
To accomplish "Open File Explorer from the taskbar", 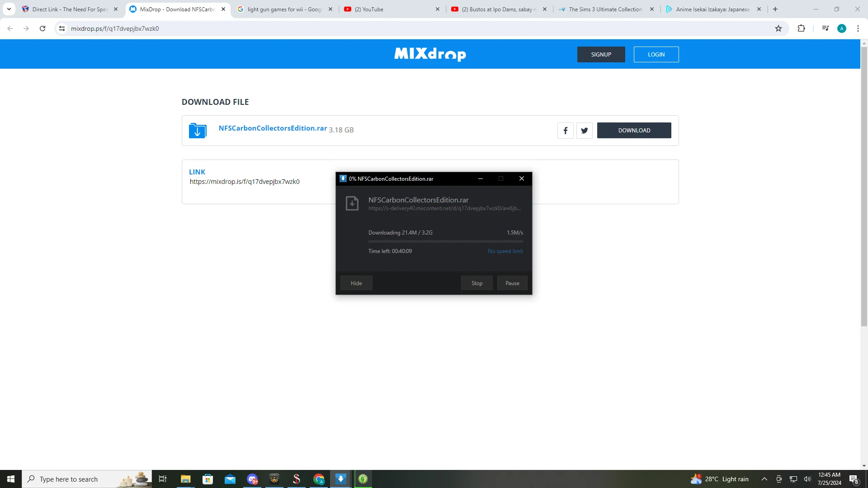I will coord(185,479).
